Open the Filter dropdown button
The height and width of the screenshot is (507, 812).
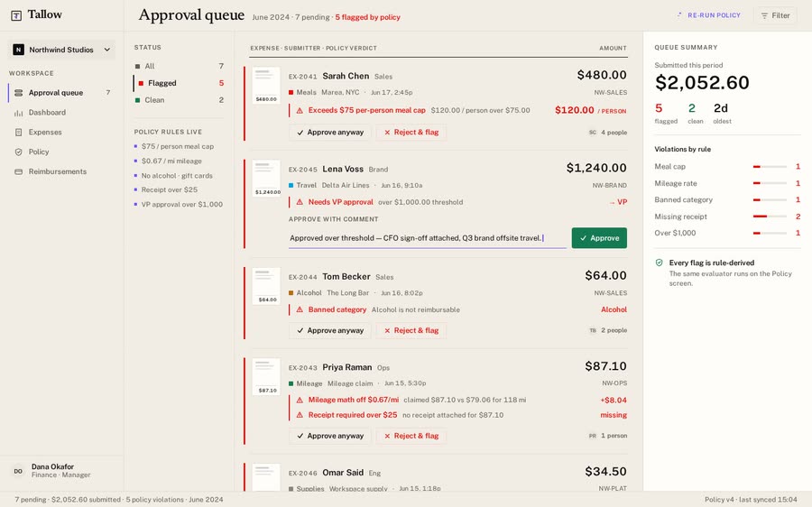coord(775,15)
